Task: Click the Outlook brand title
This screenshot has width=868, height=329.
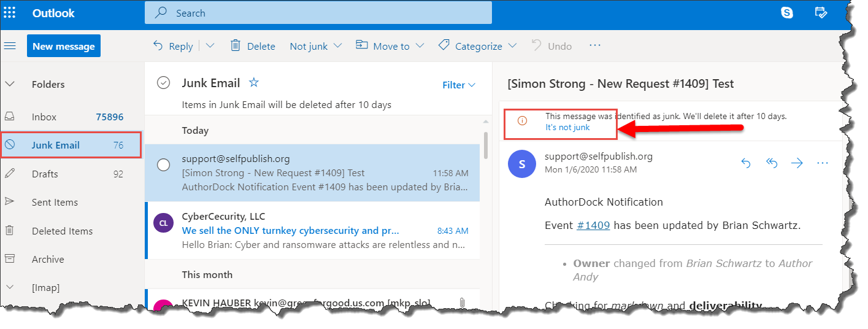Action: pyautogui.click(x=53, y=13)
